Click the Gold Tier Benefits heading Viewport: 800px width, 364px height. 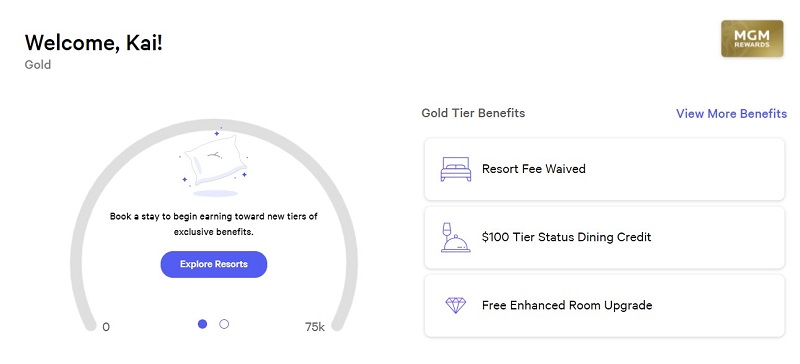pos(473,113)
